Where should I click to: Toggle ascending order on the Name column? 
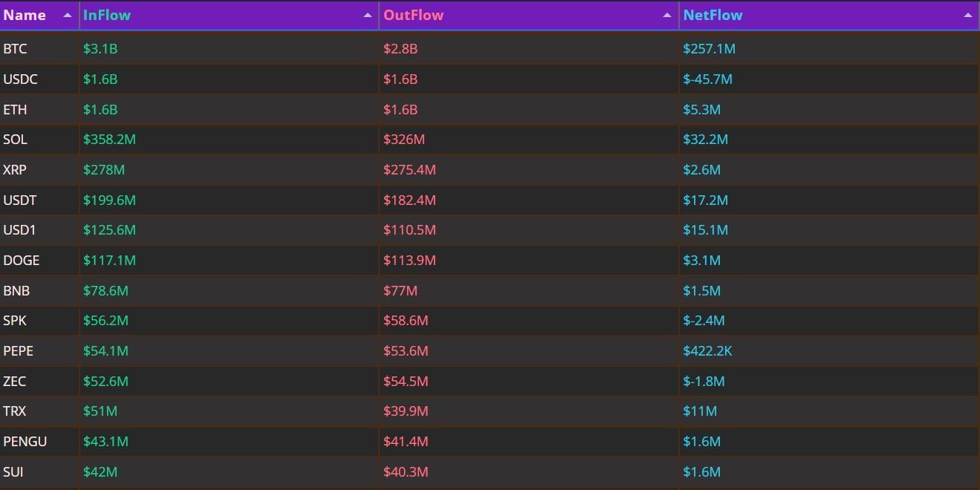[66, 13]
